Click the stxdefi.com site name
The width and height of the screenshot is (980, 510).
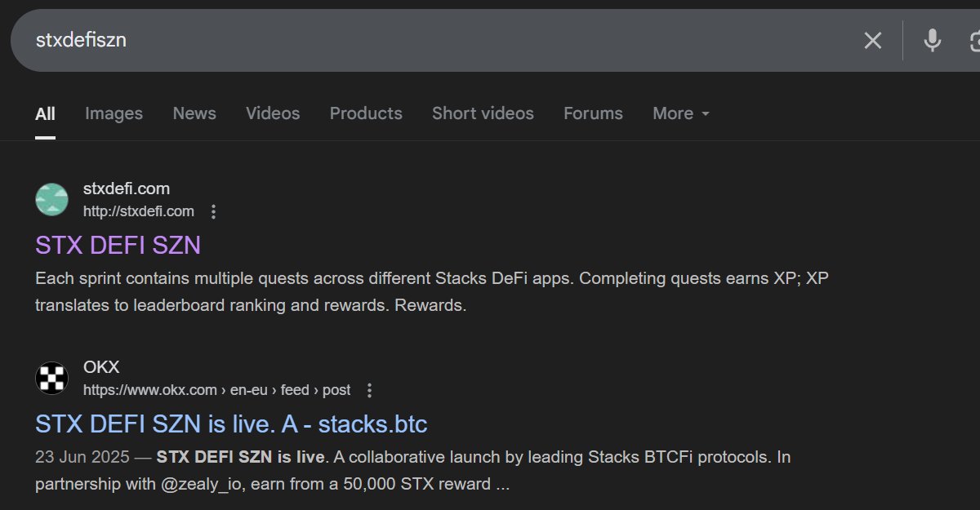[127, 188]
